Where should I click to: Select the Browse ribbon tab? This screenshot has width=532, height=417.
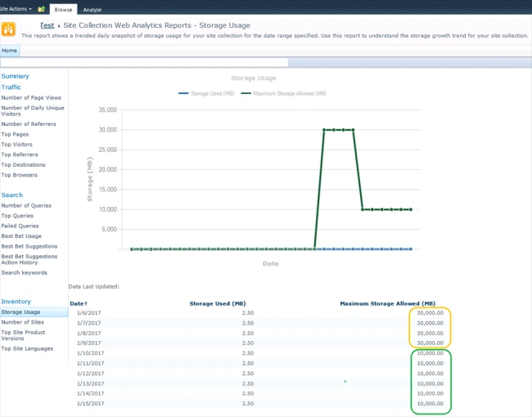(x=64, y=10)
